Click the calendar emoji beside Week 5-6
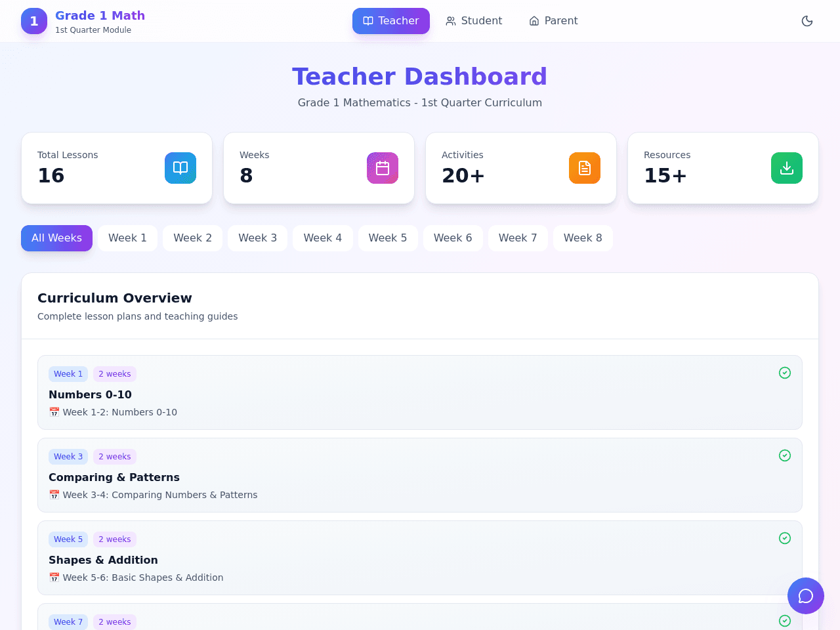 [x=54, y=577]
